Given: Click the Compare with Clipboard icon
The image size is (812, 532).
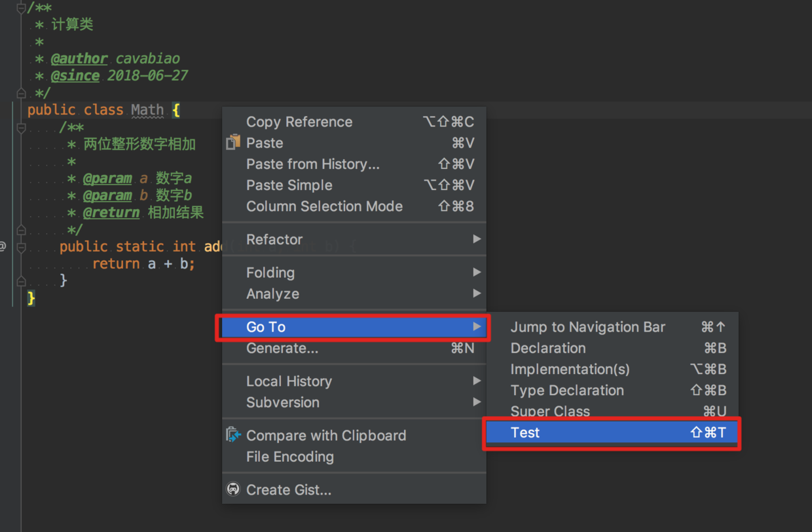Looking at the screenshot, I should click(233, 435).
